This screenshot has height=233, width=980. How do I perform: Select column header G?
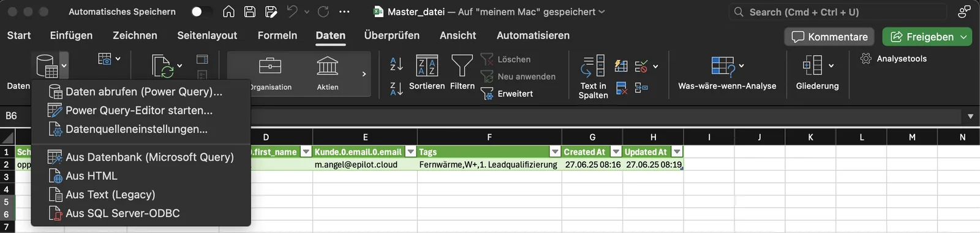[592, 138]
